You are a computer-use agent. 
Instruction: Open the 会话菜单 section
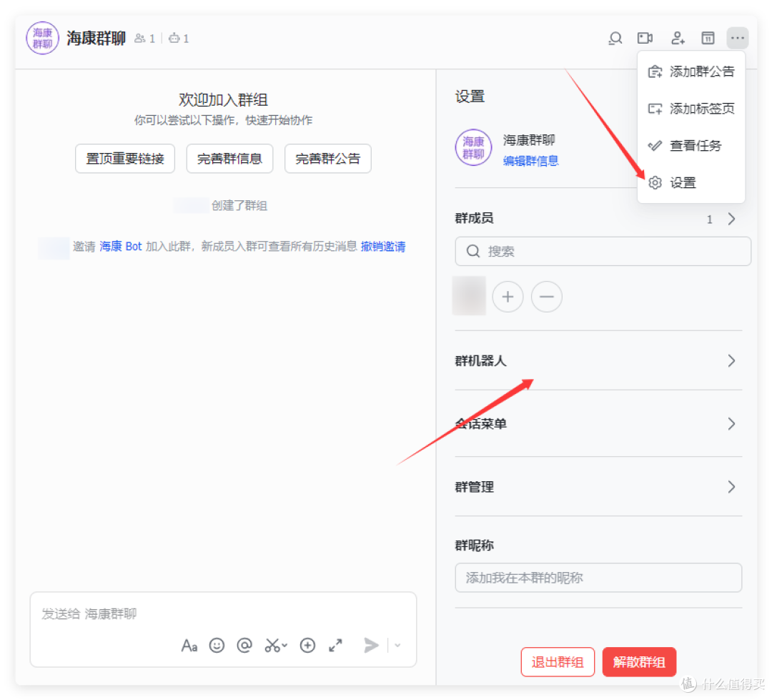pos(598,423)
